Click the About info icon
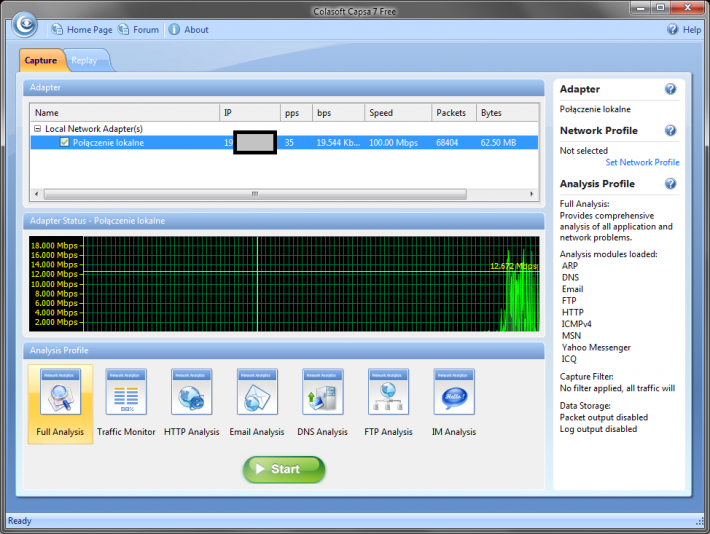 [x=174, y=30]
